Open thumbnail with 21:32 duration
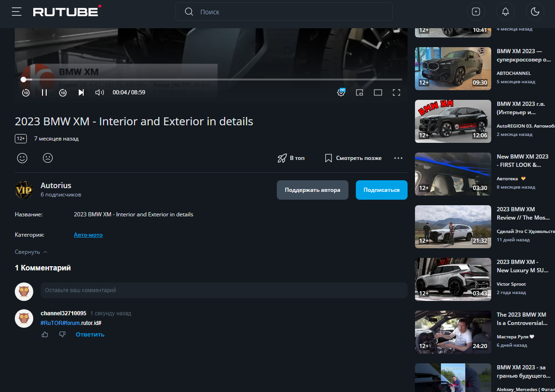Image resolution: width=555 pixels, height=392 pixels. tap(453, 227)
